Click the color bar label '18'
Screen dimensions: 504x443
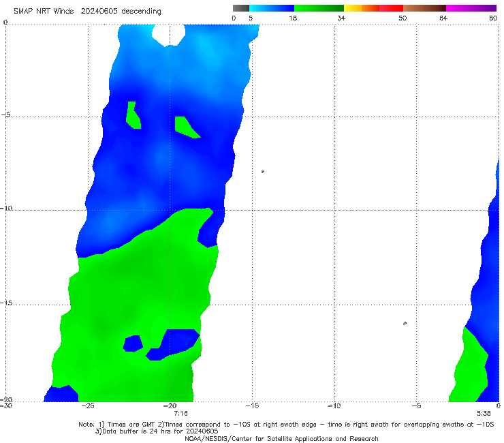coord(293,18)
